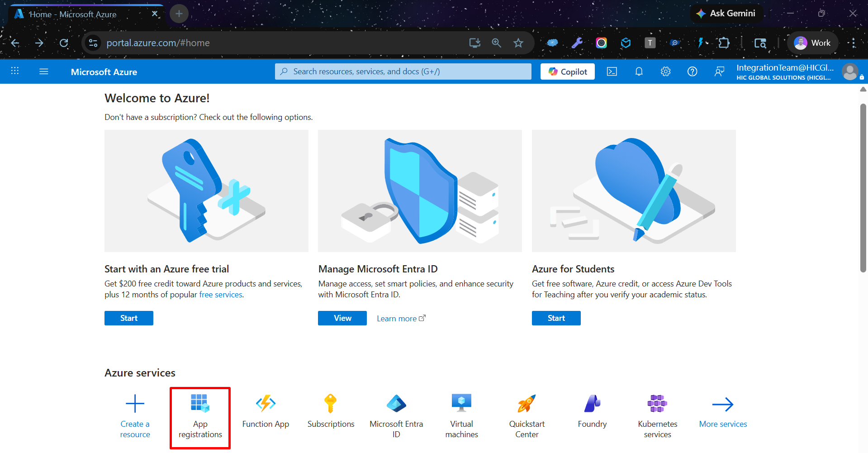This screenshot has height=453, width=868.
Task: Open the free services link
Action: point(221,295)
